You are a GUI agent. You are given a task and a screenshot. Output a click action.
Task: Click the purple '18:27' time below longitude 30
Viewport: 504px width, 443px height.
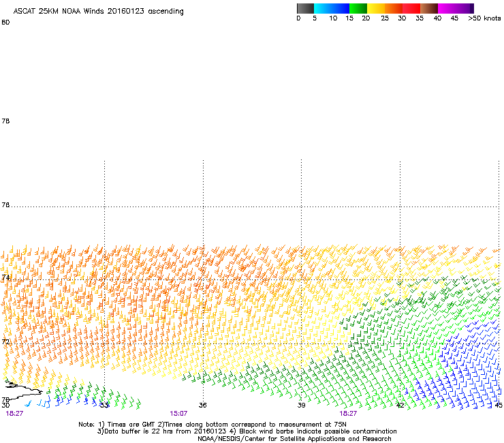(x=14, y=414)
